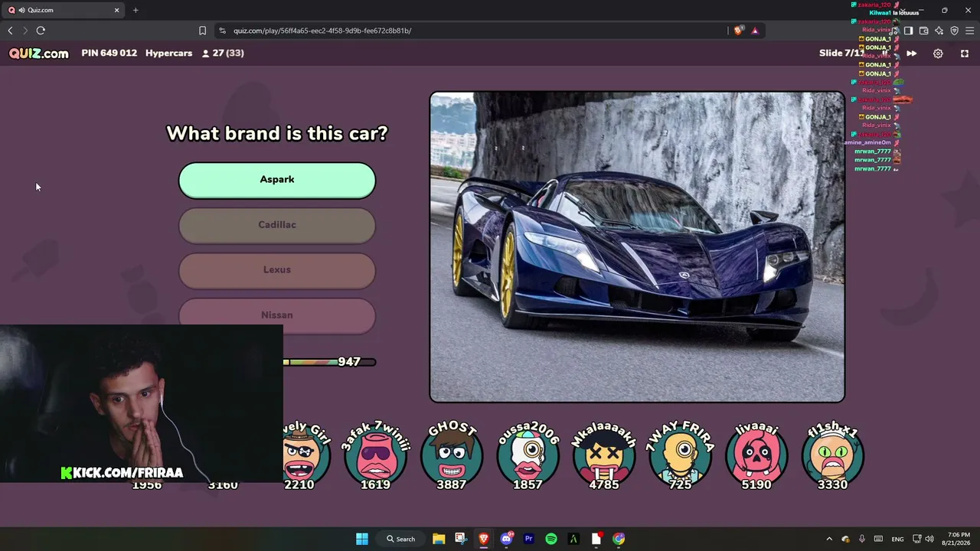Go back in browser history
This screenshot has width=980, height=551.
pyautogui.click(x=10, y=31)
